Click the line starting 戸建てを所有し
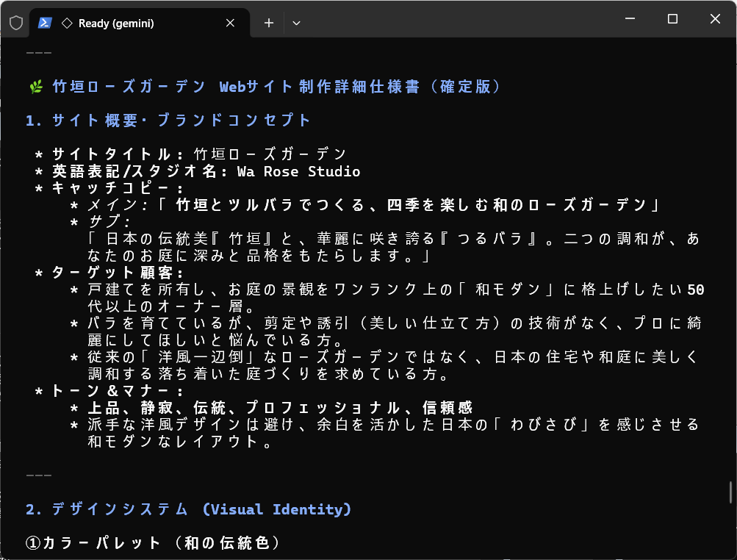 pyautogui.click(x=396, y=290)
